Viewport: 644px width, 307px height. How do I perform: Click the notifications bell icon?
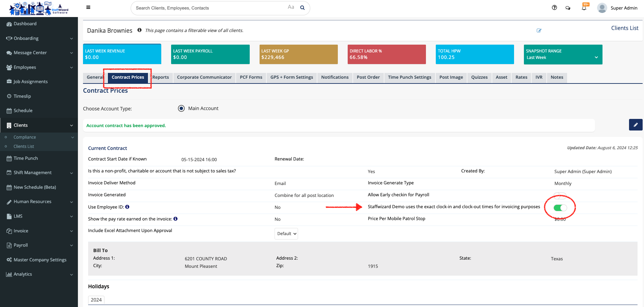[584, 8]
